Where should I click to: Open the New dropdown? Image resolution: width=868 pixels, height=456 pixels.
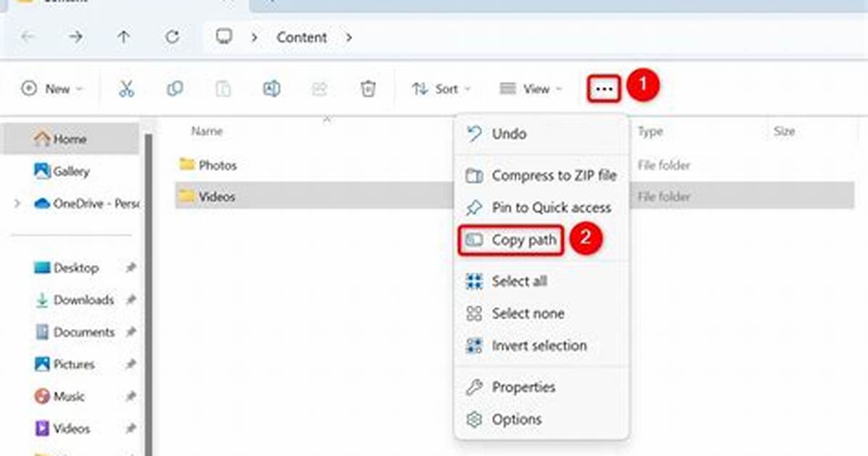point(52,89)
